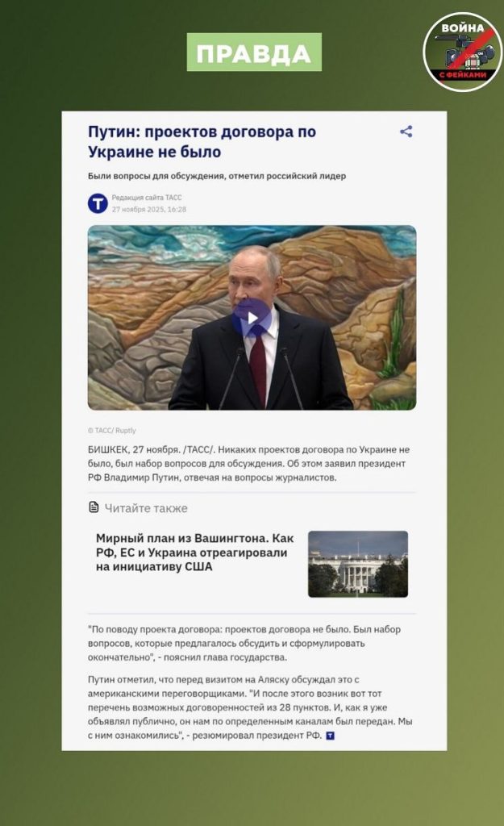Click the quote paragraph 'По поводу проекта договора'
Screen dimensions: 504x826
(244, 643)
